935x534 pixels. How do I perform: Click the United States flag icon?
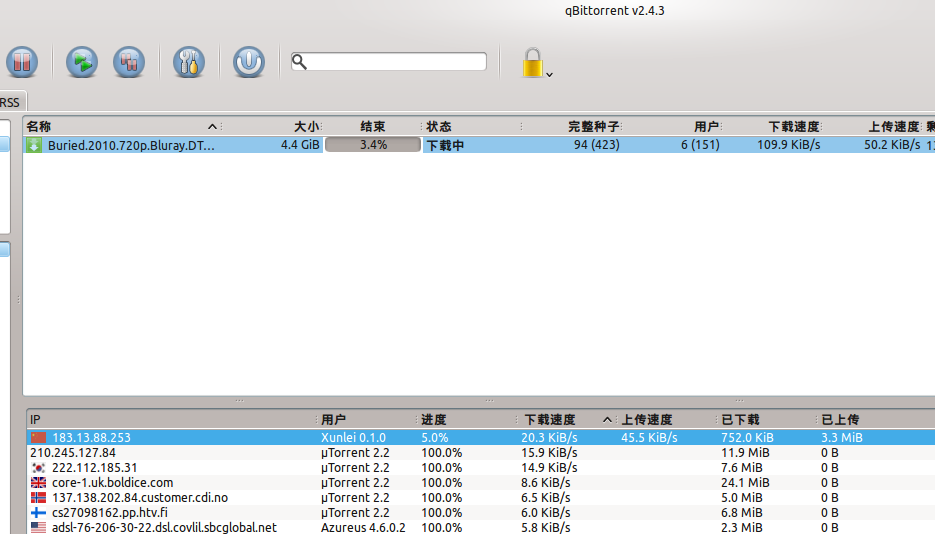38,527
